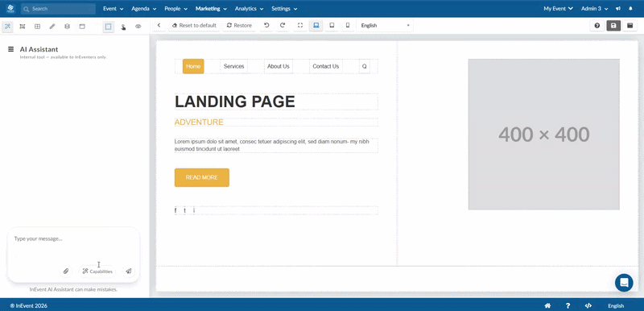This screenshot has height=311, width=644.
Task: Switch to desktop preview
Action: click(316, 26)
